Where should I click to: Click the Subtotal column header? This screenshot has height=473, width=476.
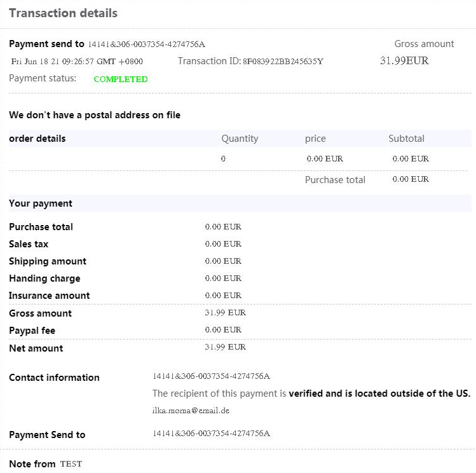tap(406, 139)
